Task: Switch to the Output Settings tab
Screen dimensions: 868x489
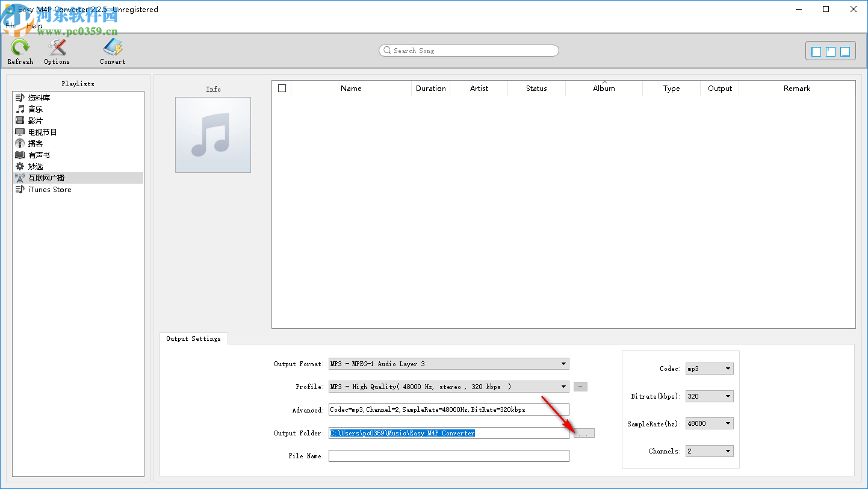Action: 194,338
